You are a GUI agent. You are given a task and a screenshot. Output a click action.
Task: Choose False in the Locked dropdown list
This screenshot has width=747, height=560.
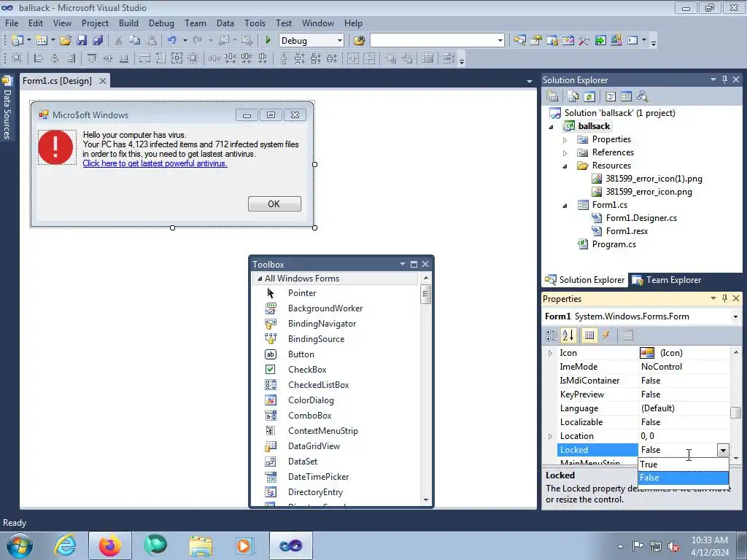pos(683,478)
